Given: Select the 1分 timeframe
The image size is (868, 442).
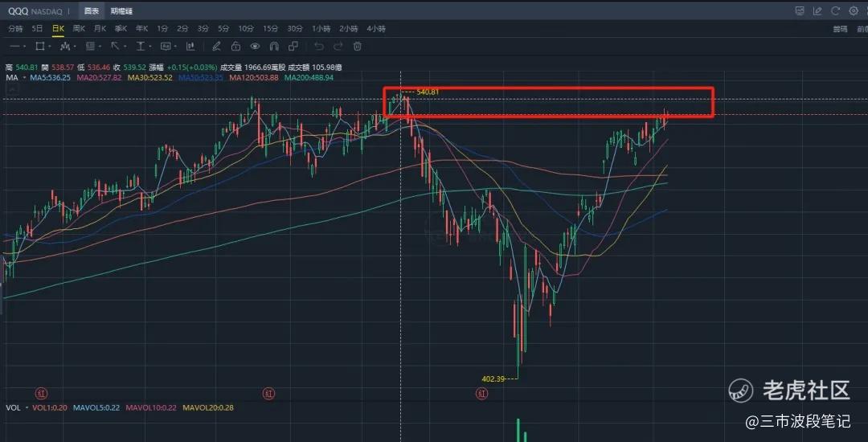Looking at the screenshot, I should 162,29.
